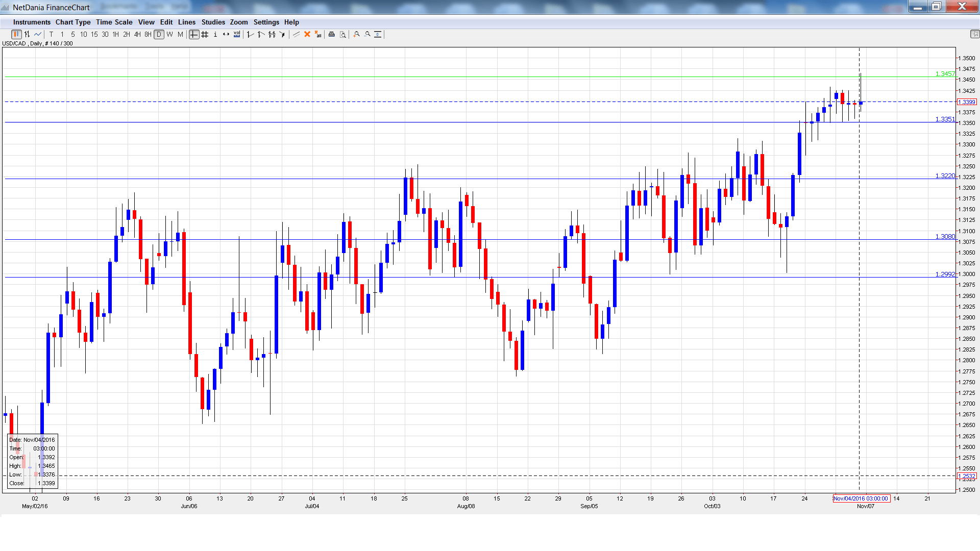Open the Studies menu

click(213, 22)
